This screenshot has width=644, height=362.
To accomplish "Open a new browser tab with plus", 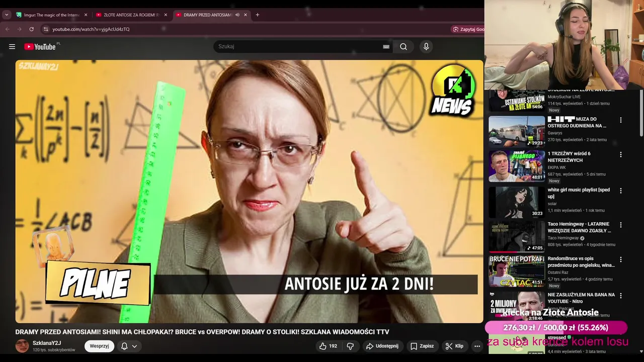I will (x=258, y=15).
